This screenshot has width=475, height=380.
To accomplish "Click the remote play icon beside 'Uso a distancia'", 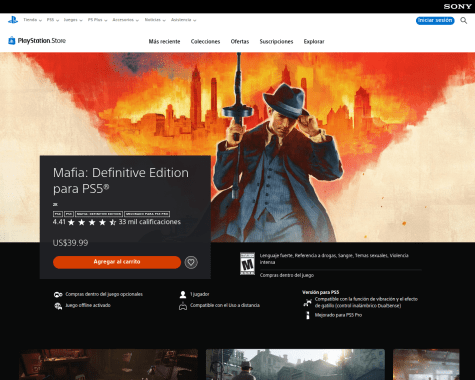I will pyautogui.click(x=183, y=306).
